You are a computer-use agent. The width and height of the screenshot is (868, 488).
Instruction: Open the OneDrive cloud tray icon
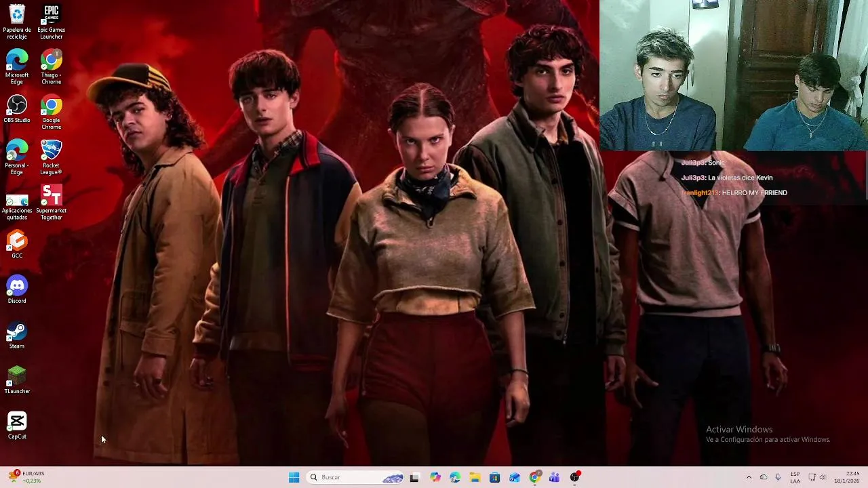(x=764, y=477)
